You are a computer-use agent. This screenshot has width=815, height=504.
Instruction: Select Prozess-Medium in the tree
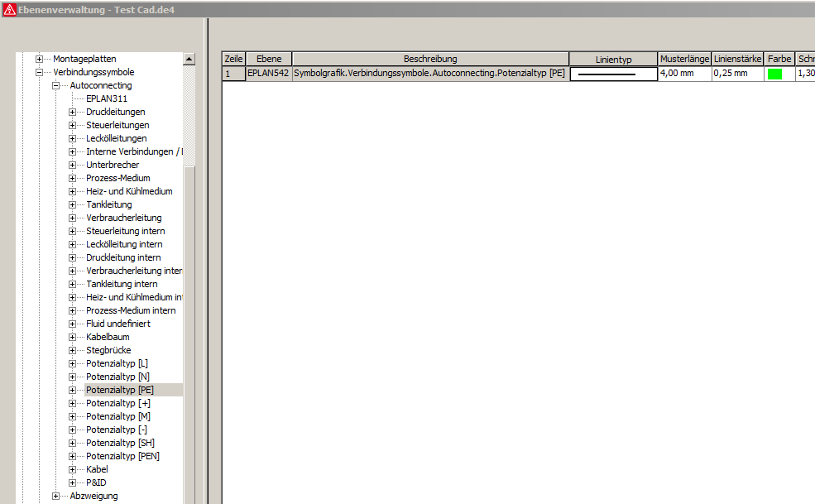click(x=118, y=179)
